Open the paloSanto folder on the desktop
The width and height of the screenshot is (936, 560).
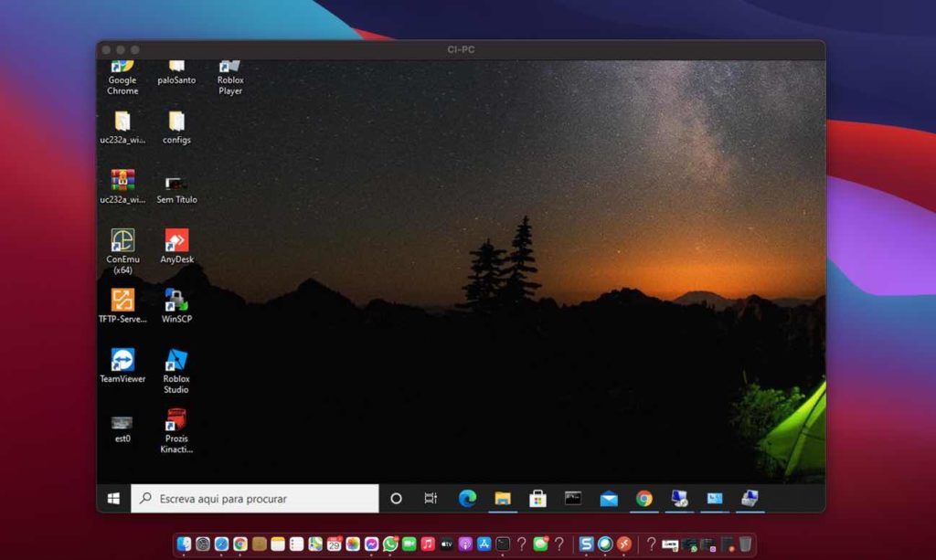(x=176, y=73)
